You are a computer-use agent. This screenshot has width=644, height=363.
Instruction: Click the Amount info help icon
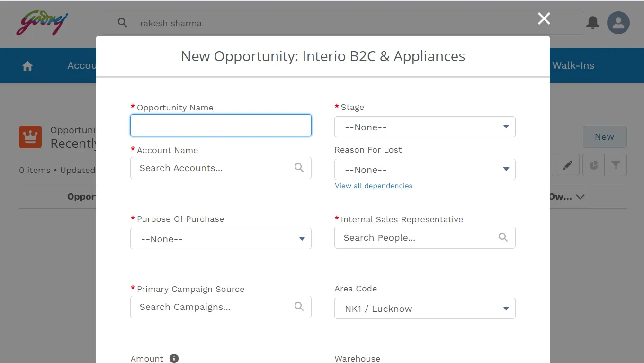[x=174, y=358]
